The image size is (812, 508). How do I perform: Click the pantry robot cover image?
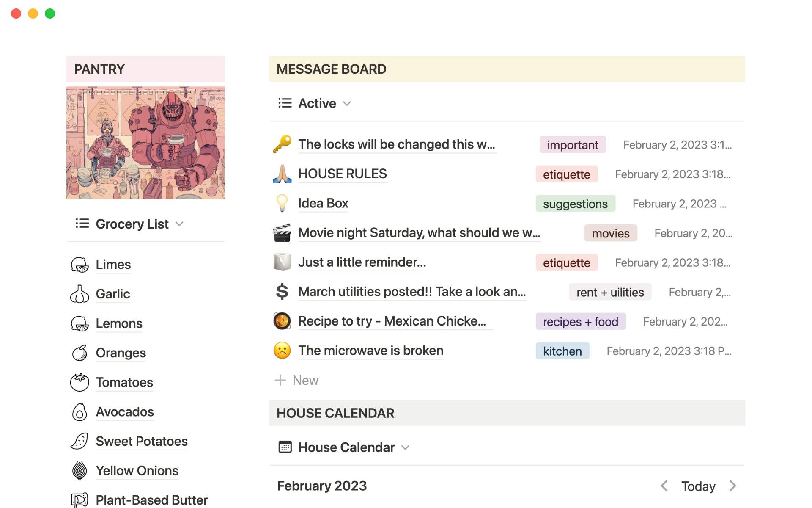click(x=145, y=143)
